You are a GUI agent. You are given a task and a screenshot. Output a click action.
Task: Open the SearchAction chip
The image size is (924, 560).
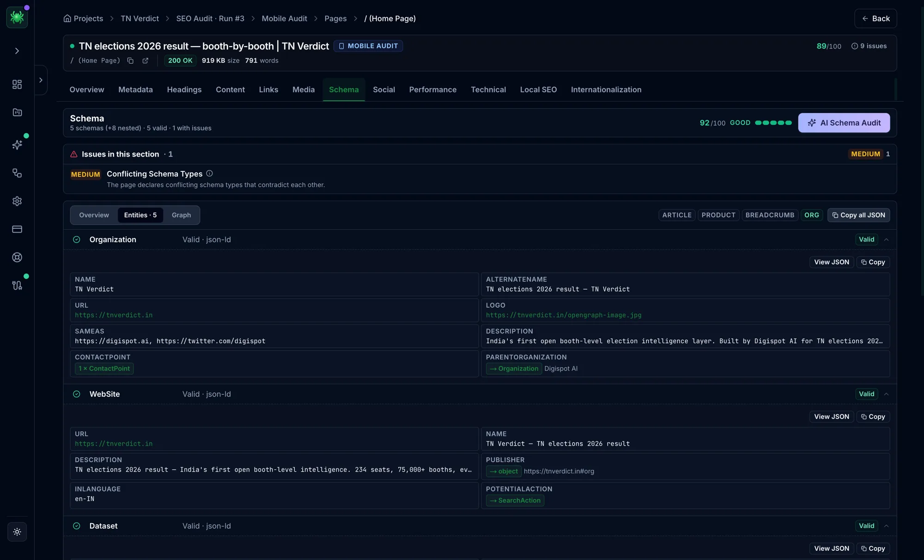(515, 500)
